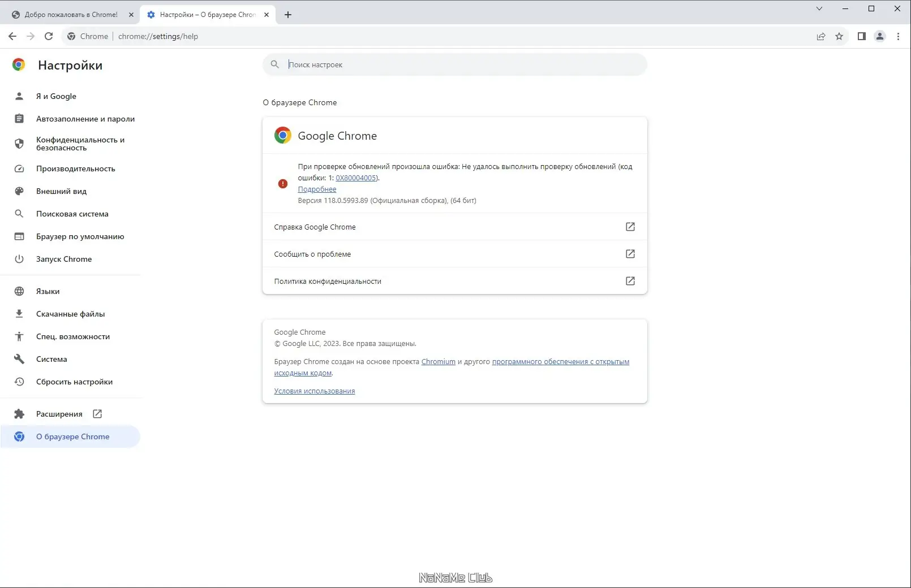
Task: Open the open-source software link
Action: pos(561,362)
